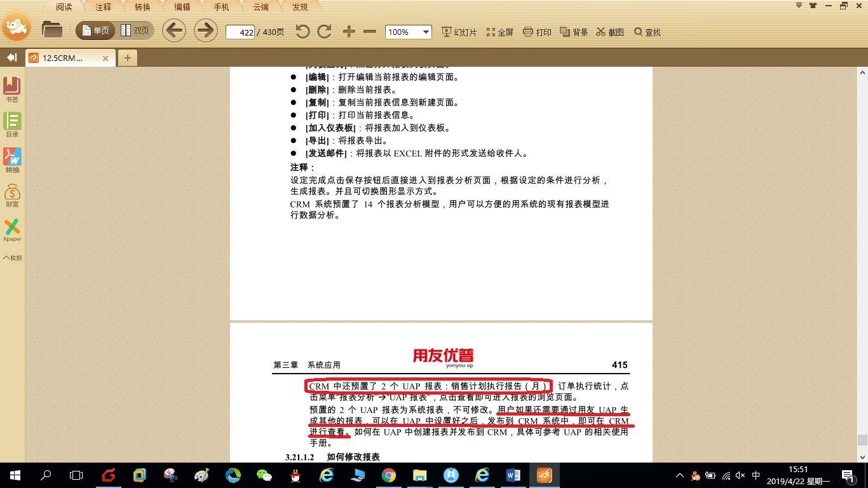
Task: Click the volume speaker tray icon
Action: point(740,475)
